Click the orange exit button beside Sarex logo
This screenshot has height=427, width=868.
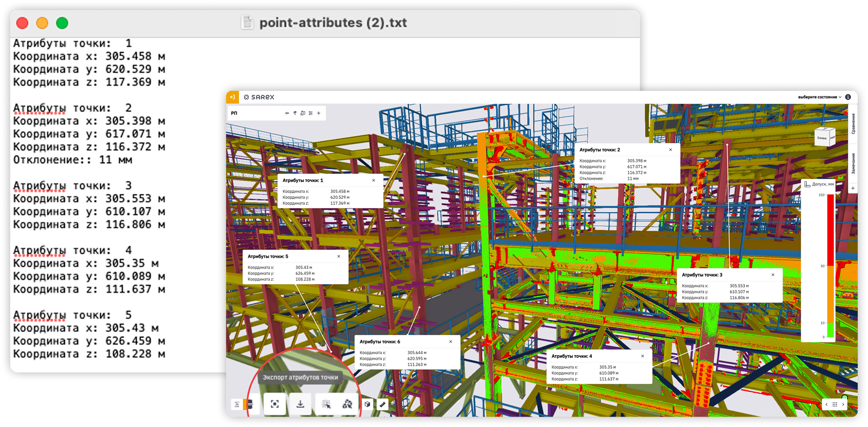(x=233, y=97)
